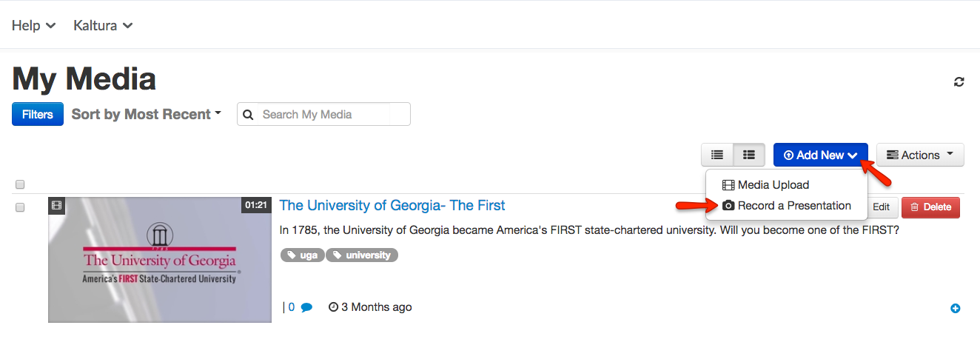980x345 pixels.
Task: Expand the Kaltura dropdown menu
Action: coord(103,25)
